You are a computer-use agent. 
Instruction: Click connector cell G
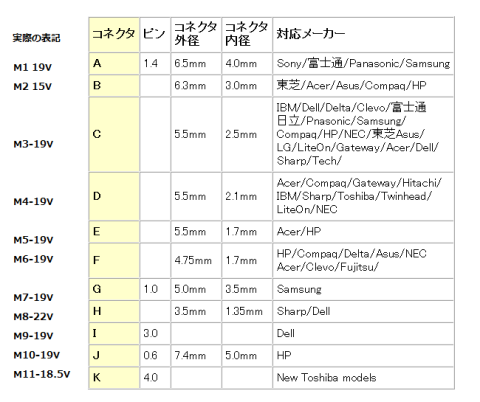114,289
